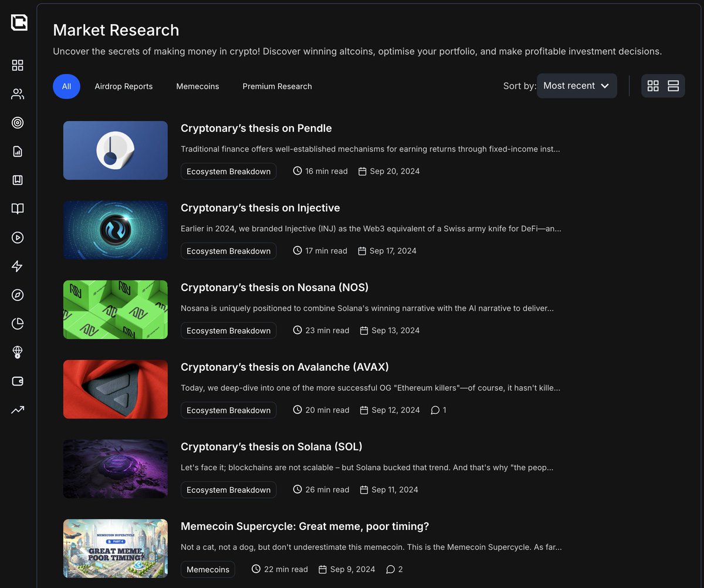Select the Airdrop Reports tab
This screenshot has height=588, width=704.
click(x=124, y=86)
